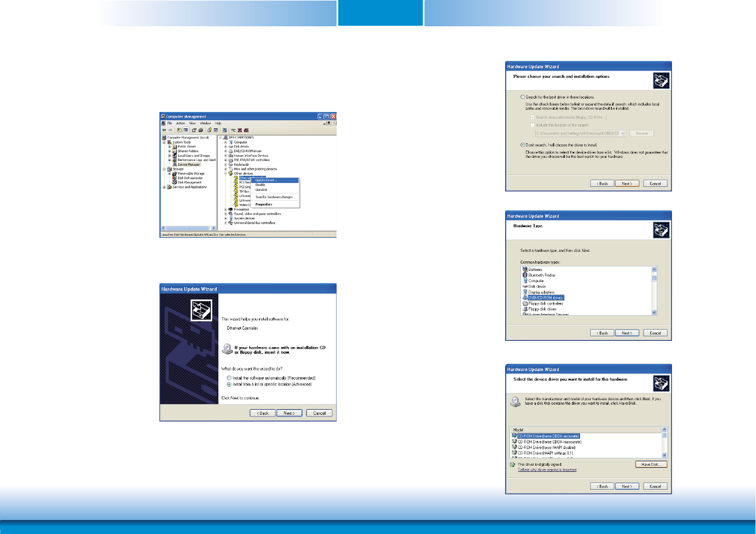756x534 pixels.
Task: Click the DVD/CD-ROM drives icon in device list
Action: (x=231, y=151)
